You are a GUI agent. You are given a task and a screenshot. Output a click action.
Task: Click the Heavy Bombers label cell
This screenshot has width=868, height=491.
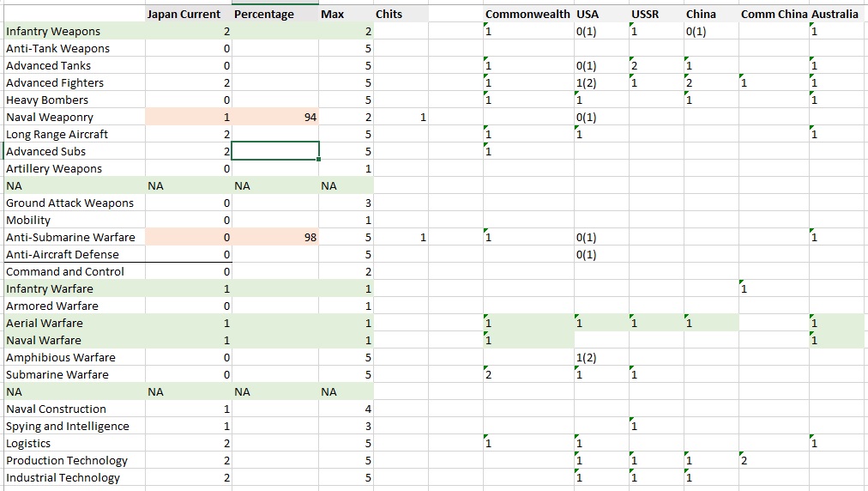47,100
